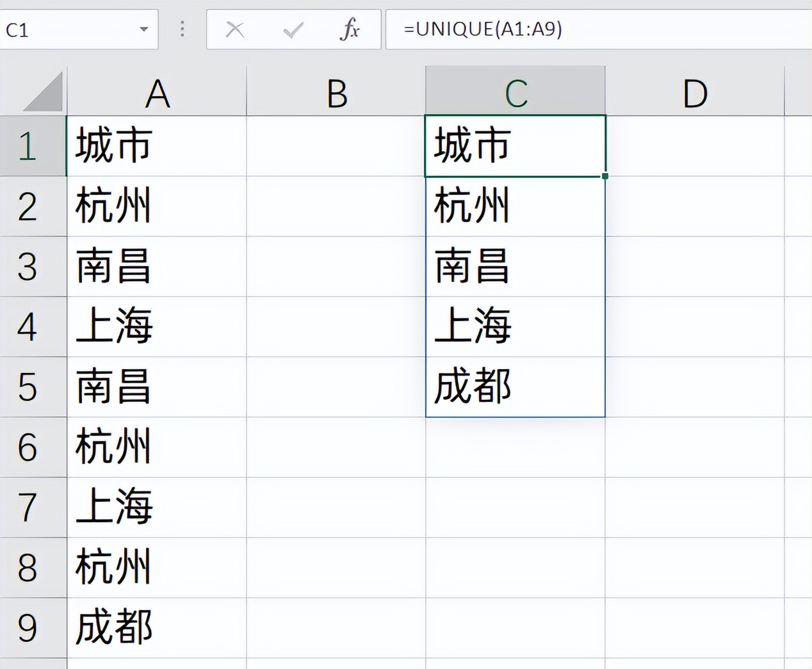Screen dimensions: 812x669
Task: Select column header D
Action: (x=695, y=93)
